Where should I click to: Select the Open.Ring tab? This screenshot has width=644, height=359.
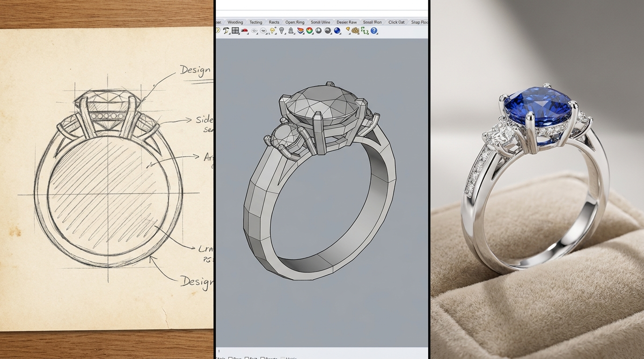point(295,22)
